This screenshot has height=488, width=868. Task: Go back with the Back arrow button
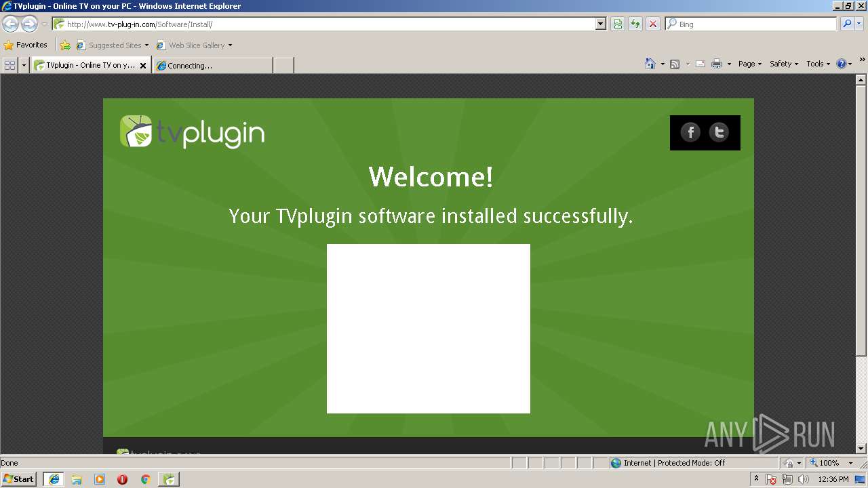pyautogui.click(x=10, y=24)
